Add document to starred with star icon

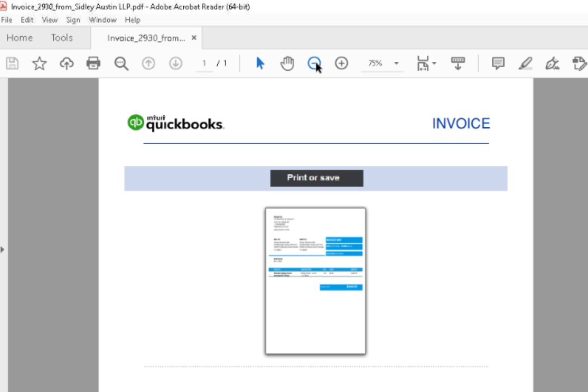[40, 63]
